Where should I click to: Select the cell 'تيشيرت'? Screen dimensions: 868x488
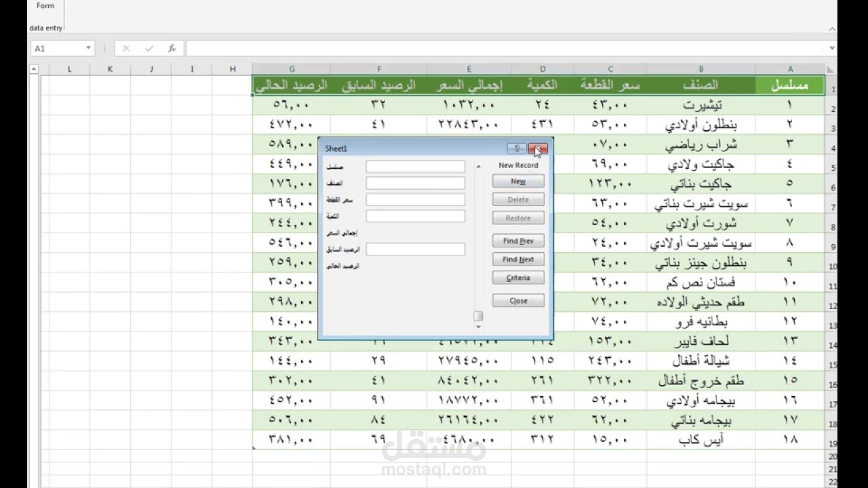tap(701, 105)
